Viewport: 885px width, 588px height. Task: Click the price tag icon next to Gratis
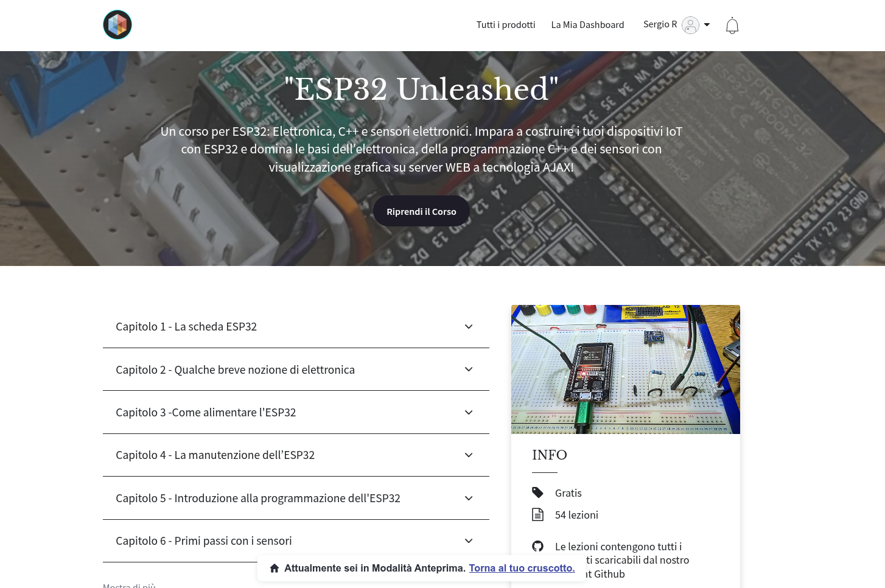point(538,492)
